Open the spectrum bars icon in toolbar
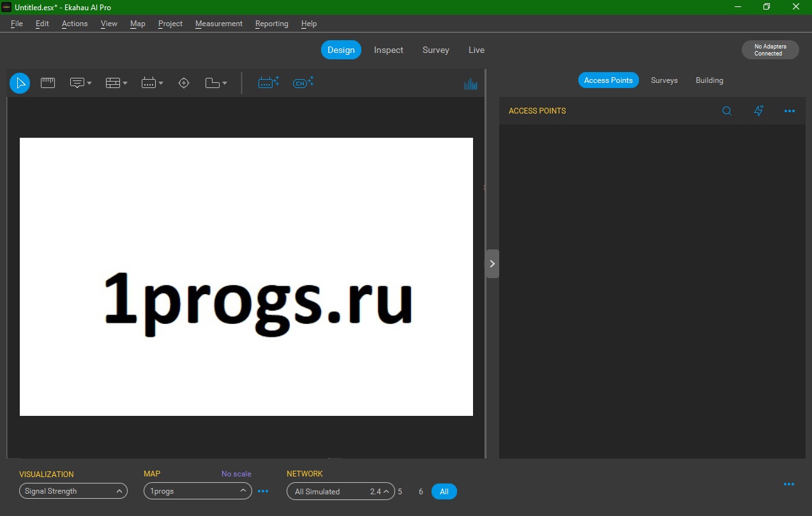The width and height of the screenshot is (812, 516). click(470, 84)
